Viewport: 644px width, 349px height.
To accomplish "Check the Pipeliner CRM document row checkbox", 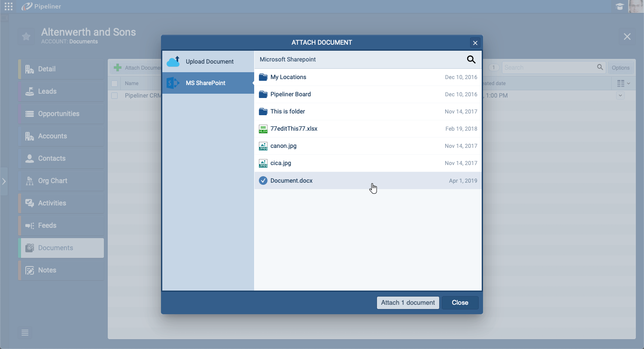I will pyautogui.click(x=114, y=96).
